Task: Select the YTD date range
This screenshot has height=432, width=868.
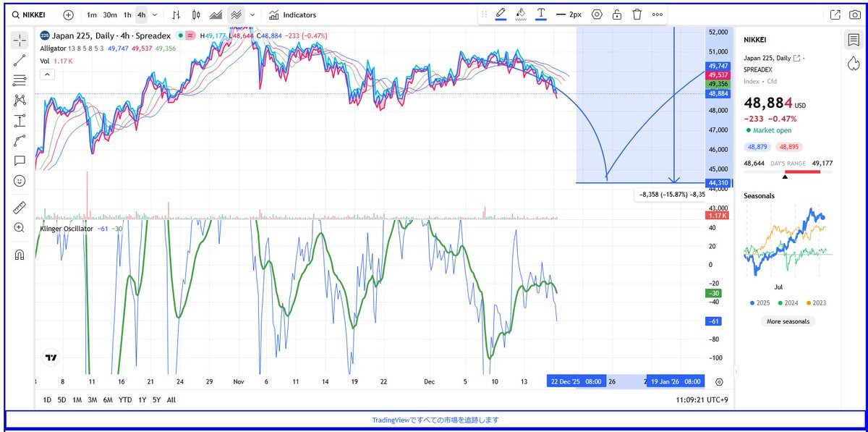Action: coord(125,399)
